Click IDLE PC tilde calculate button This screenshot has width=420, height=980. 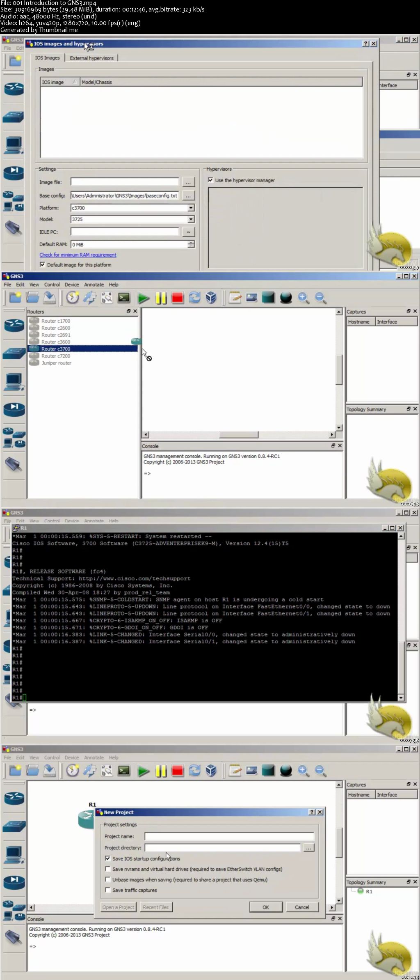(188, 232)
